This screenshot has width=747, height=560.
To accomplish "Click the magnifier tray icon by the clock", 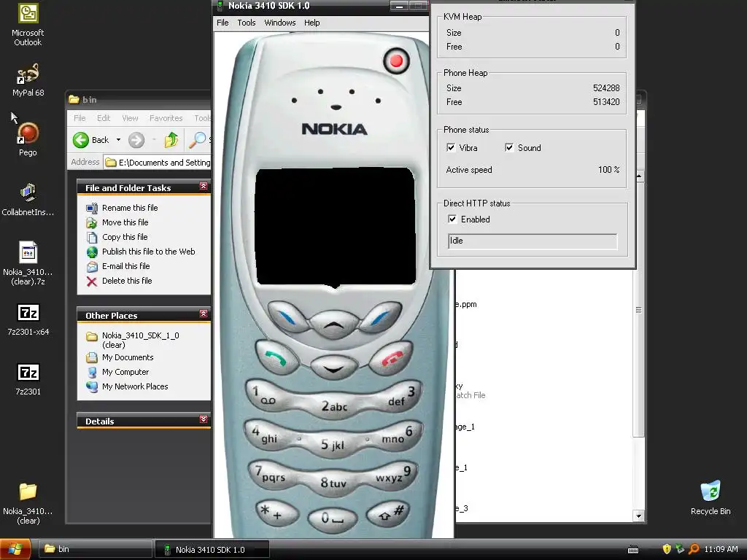I will (x=694, y=549).
